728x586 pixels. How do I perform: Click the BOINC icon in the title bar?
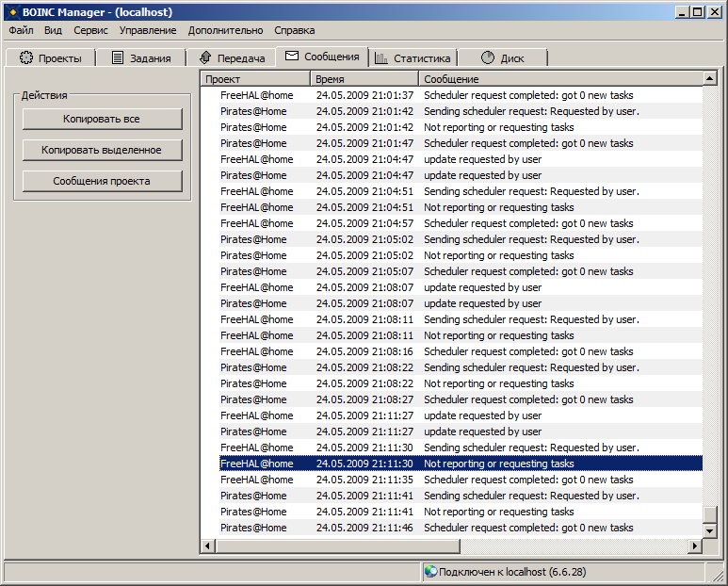click(x=13, y=12)
